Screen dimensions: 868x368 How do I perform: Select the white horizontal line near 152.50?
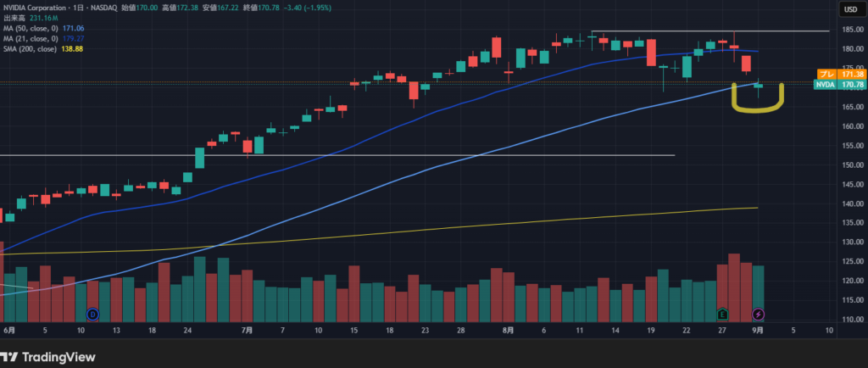tap(337, 155)
